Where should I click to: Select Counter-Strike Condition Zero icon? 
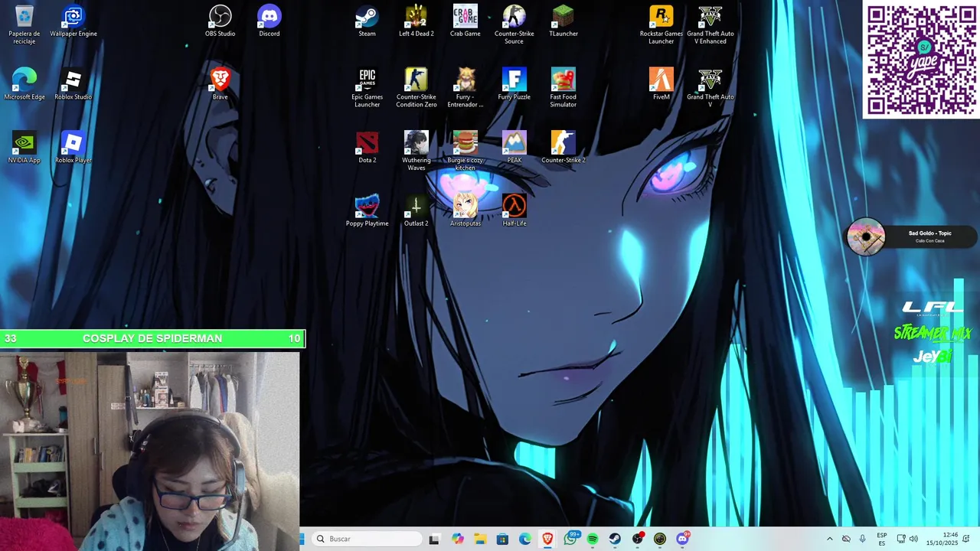(416, 88)
